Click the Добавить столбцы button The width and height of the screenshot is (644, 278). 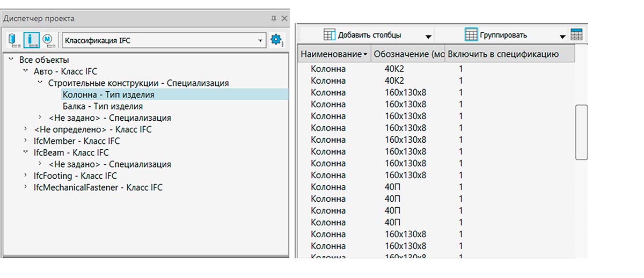pyautogui.click(x=363, y=35)
